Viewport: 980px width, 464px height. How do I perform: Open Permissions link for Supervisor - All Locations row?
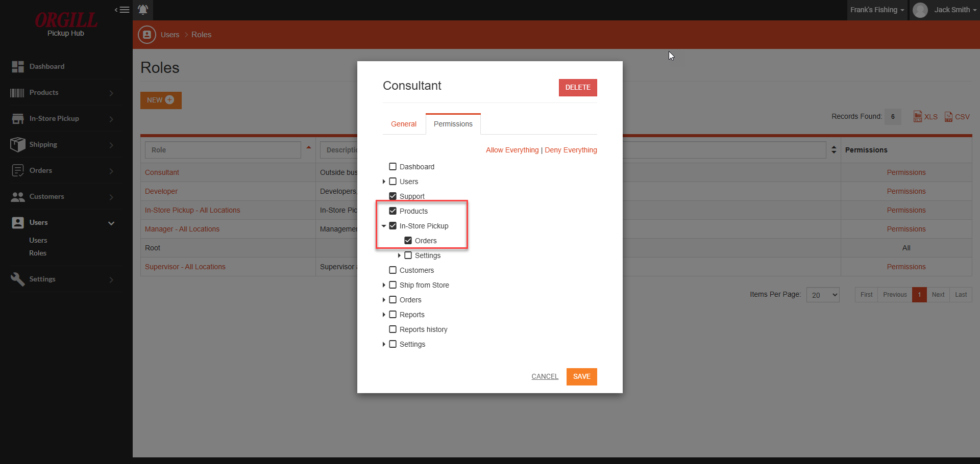[906, 267]
